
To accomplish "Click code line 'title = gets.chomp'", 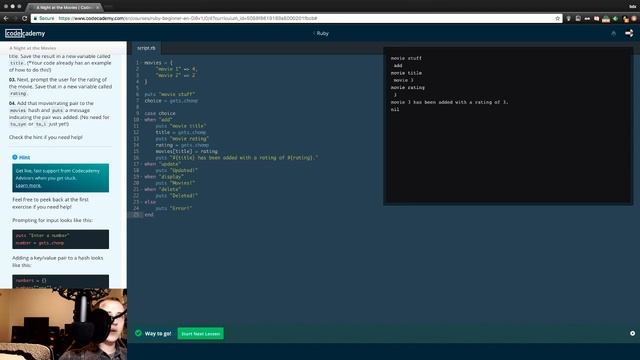I will (x=180, y=132).
